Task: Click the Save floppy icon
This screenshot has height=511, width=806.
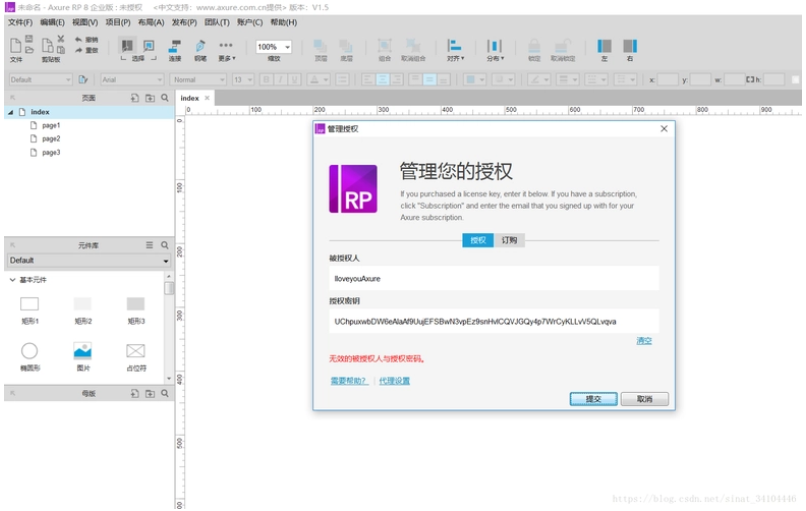Action: pyautogui.click(x=29, y=39)
